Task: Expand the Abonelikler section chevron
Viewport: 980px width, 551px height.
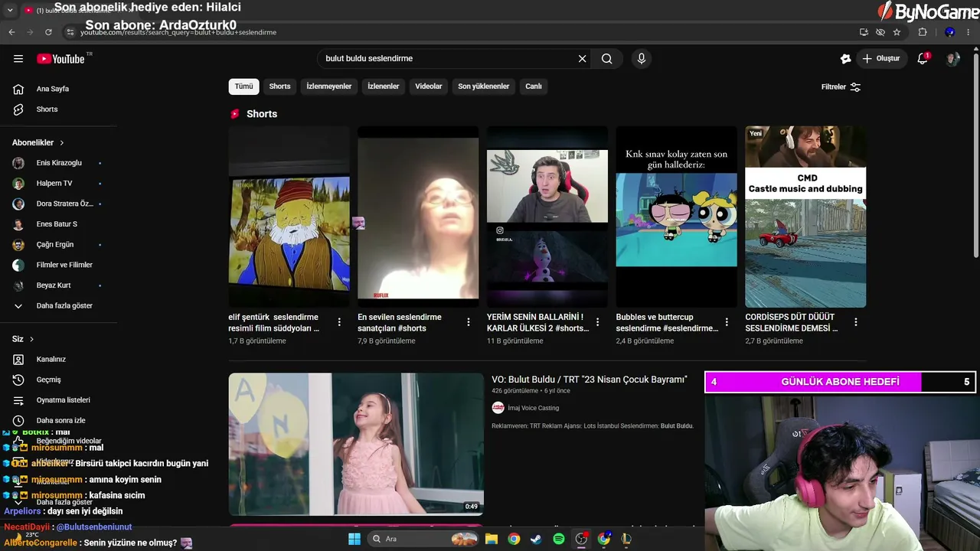Action: [62, 143]
